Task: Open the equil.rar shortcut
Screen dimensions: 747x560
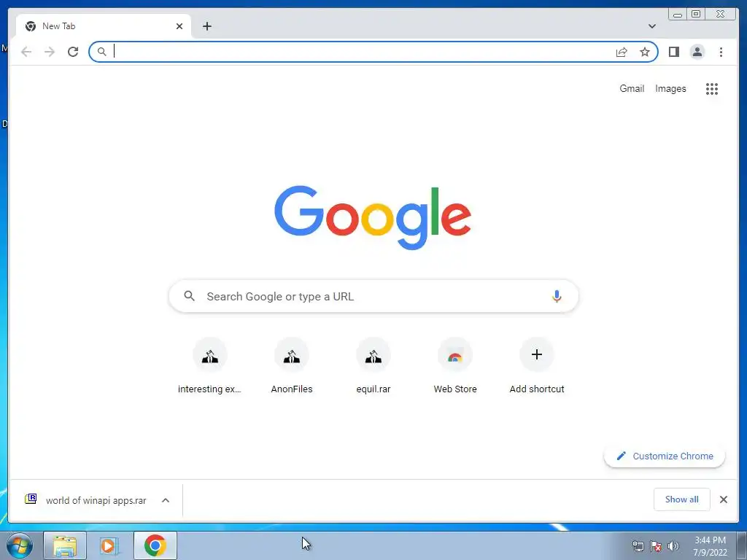Action: click(373, 367)
